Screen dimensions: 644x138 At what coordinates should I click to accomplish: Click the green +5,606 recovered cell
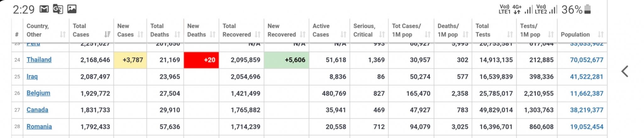pyautogui.click(x=286, y=60)
